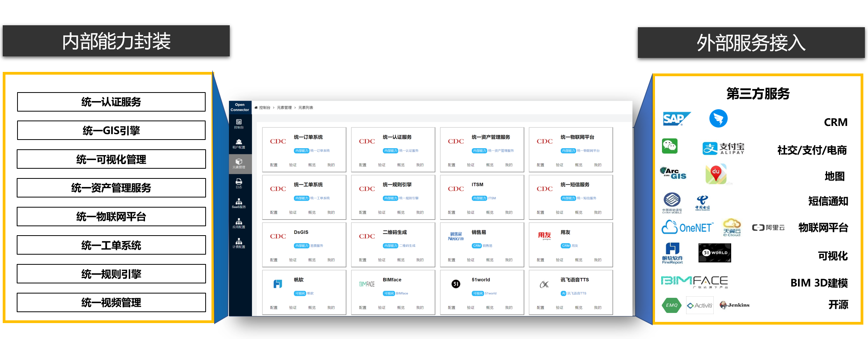Click the 统一可视化管理 box
This screenshot has height=339, width=868.
click(x=111, y=159)
